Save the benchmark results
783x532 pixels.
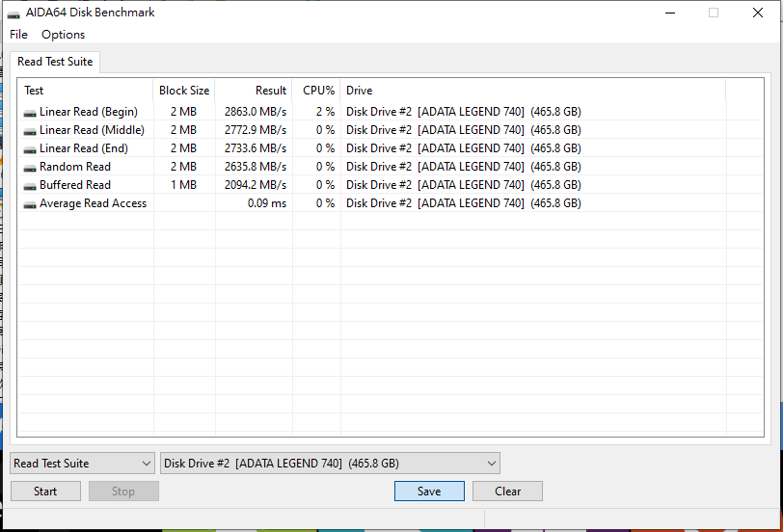click(429, 492)
